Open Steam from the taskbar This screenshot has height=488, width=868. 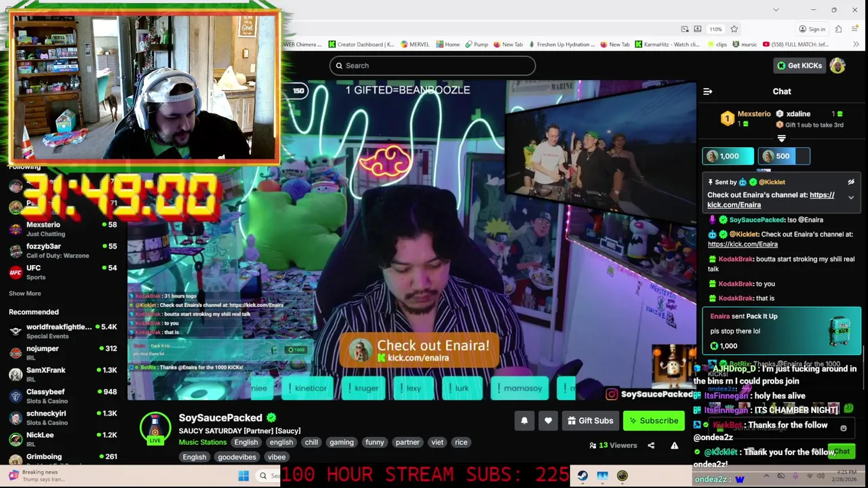[x=583, y=476]
